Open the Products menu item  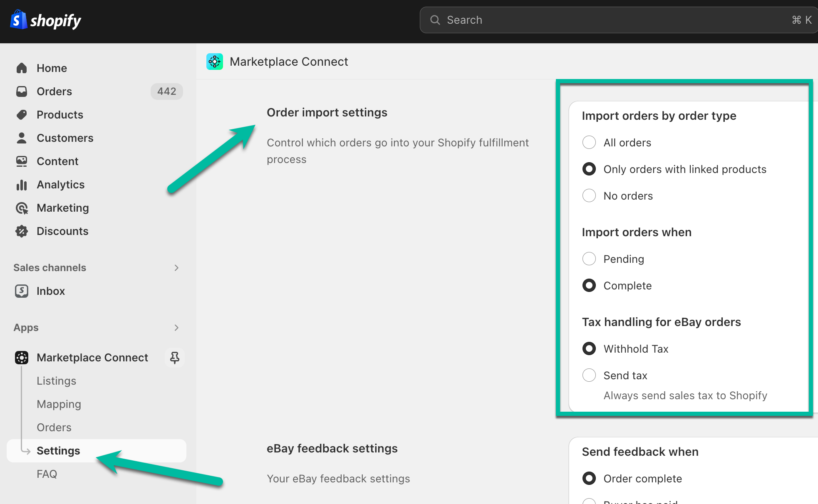tap(97, 114)
